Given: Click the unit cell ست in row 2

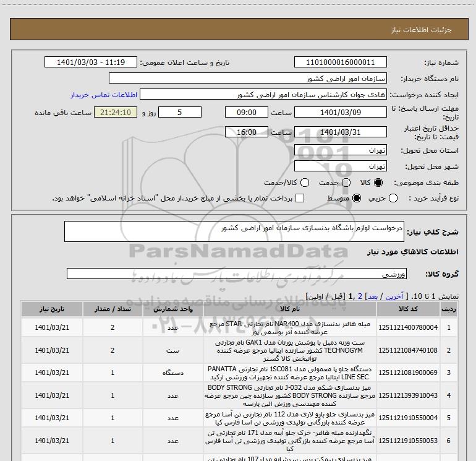Looking at the screenshot, I should pos(172,350).
